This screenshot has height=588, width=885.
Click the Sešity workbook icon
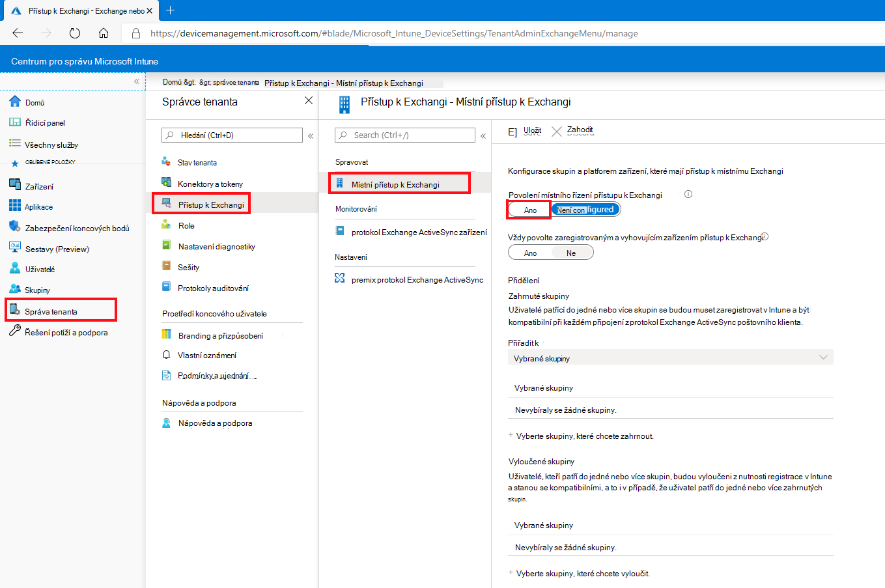[x=167, y=267]
